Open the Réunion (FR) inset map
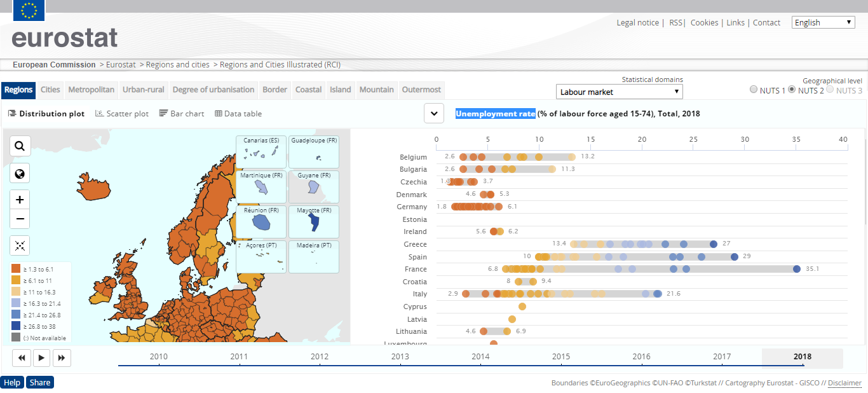868x393 pixels. [261, 222]
